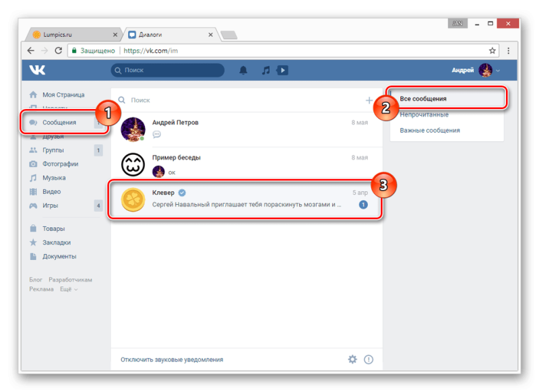Open Видео in the sidebar
Viewport: 539px width, 392px height.
(x=52, y=192)
